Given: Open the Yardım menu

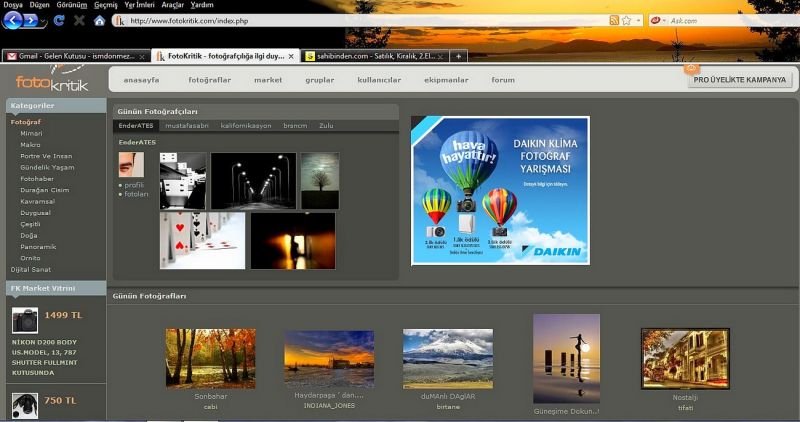Looking at the screenshot, I should [x=202, y=5].
